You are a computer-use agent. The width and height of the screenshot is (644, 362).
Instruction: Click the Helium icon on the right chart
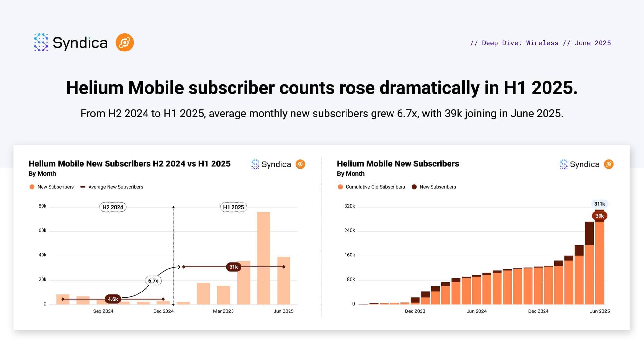pos(609,164)
